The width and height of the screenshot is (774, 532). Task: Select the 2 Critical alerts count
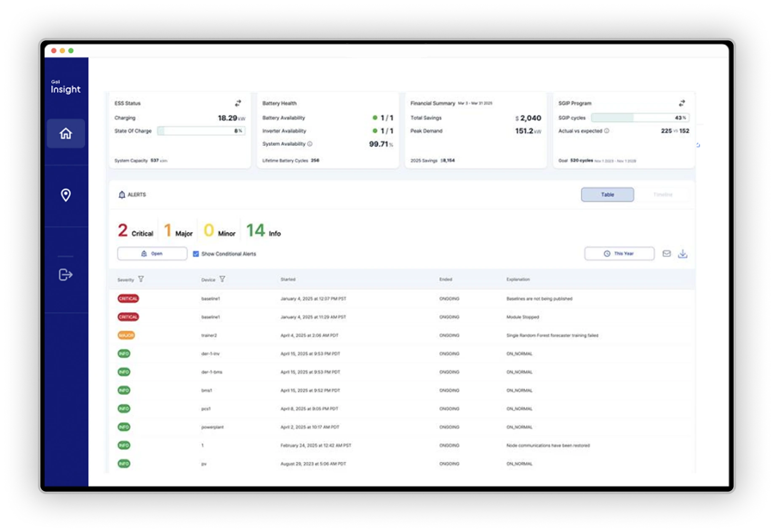pos(135,231)
